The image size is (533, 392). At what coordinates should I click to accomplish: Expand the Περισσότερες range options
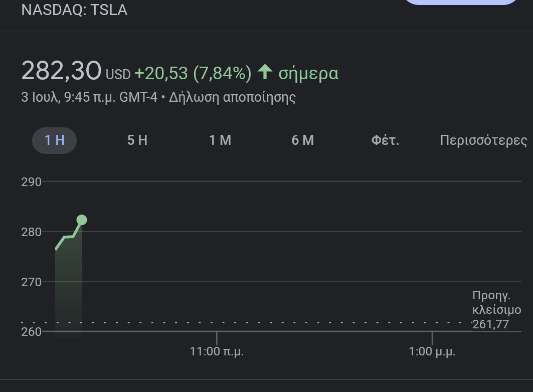(483, 140)
